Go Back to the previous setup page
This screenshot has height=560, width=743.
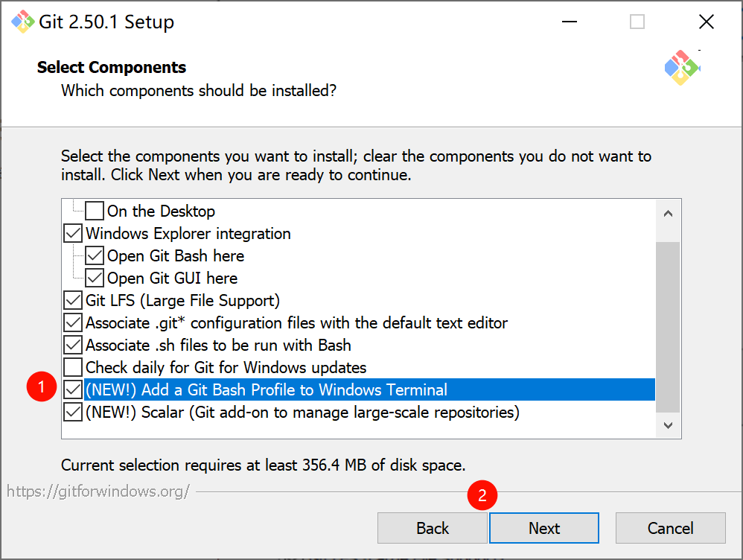432,528
